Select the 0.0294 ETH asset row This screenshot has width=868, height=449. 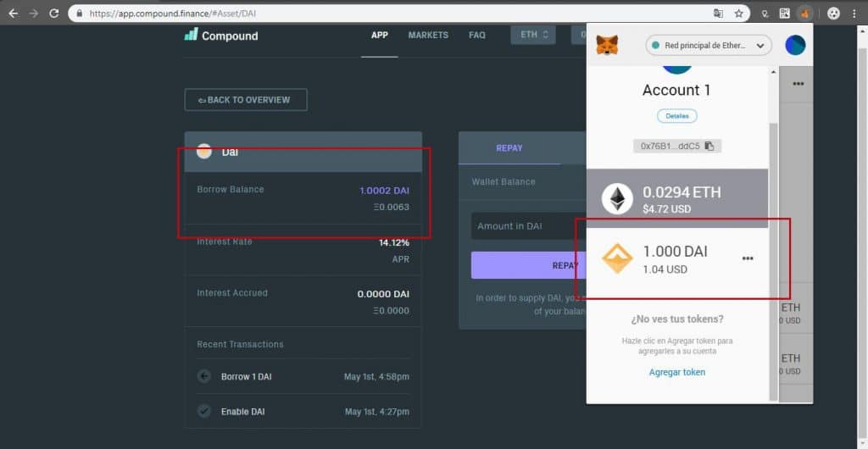point(677,198)
